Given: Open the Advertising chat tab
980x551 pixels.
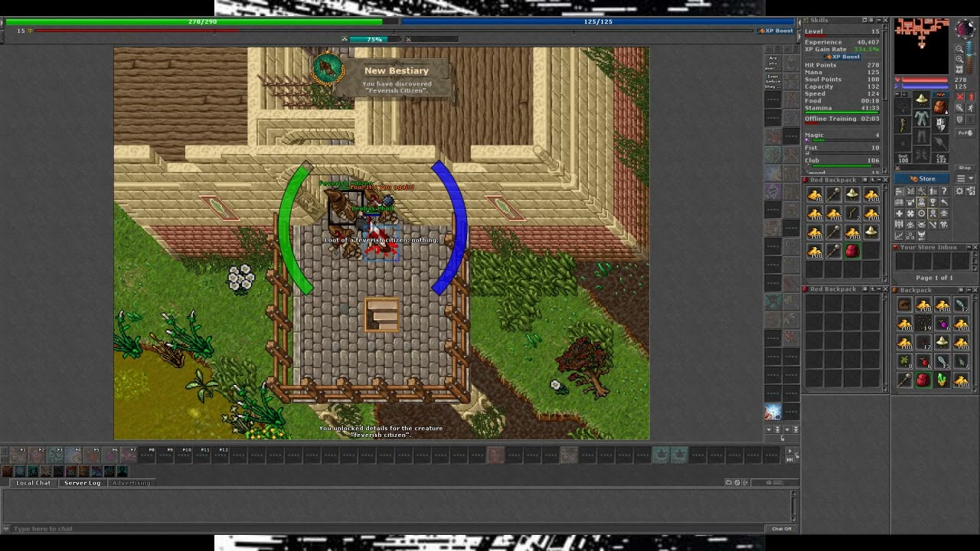Looking at the screenshot, I should point(132,483).
